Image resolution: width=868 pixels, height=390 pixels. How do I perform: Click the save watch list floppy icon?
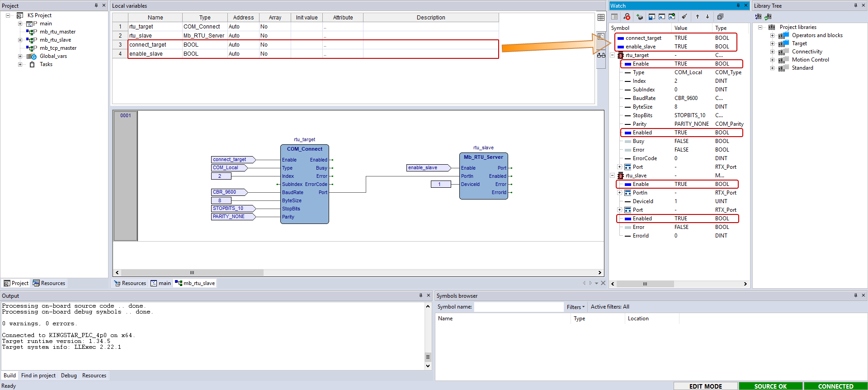click(x=651, y=17)
